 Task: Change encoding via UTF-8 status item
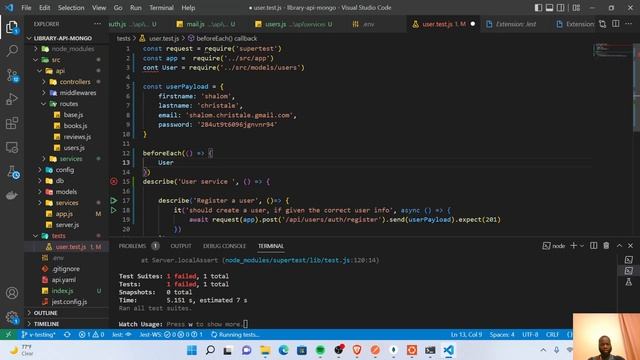click(x=530, y=335)
